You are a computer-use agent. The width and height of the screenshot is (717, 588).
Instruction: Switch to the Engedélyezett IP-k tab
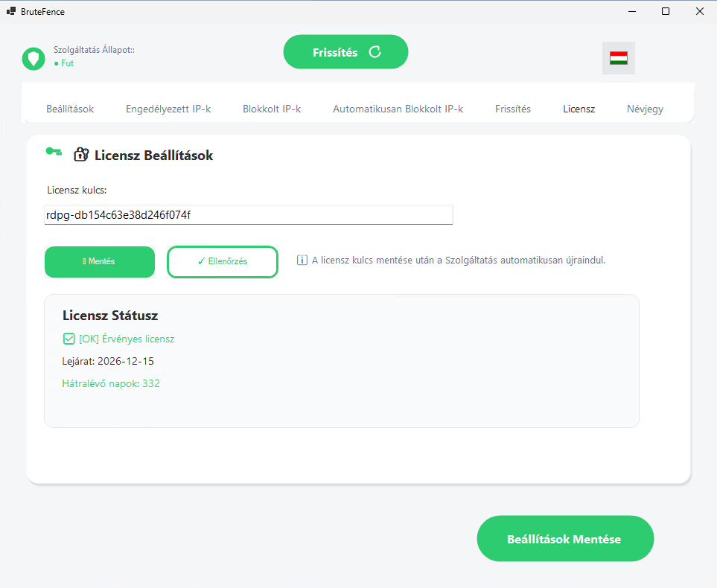click(168, 109)
